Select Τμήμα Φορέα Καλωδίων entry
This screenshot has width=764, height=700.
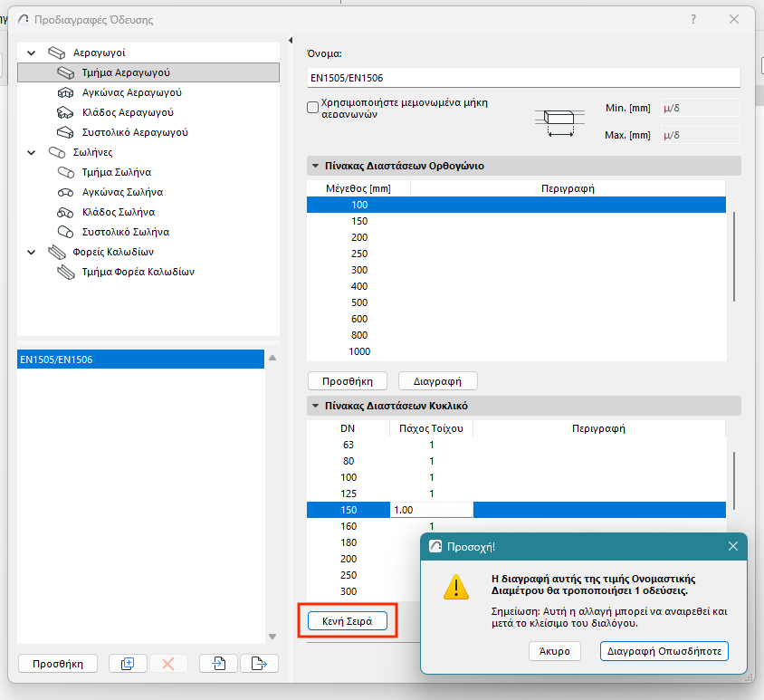point(138,272)
